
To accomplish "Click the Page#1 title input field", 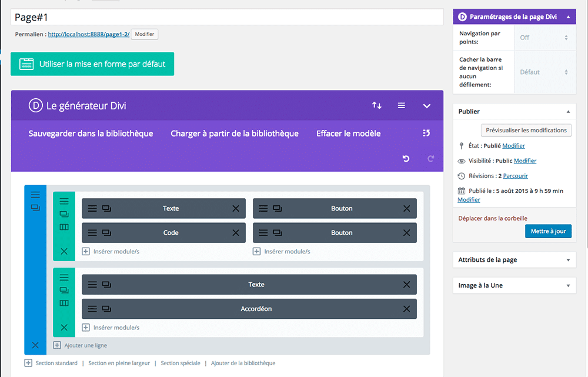I will point(227,18).
